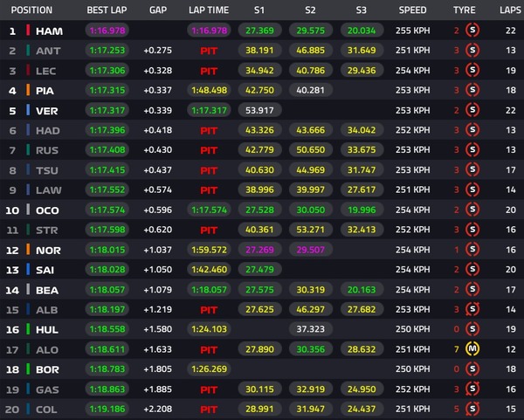
Task: Click the tyre icon in Sainz's row
Action: pyautogui.click(x=472, y=269)
